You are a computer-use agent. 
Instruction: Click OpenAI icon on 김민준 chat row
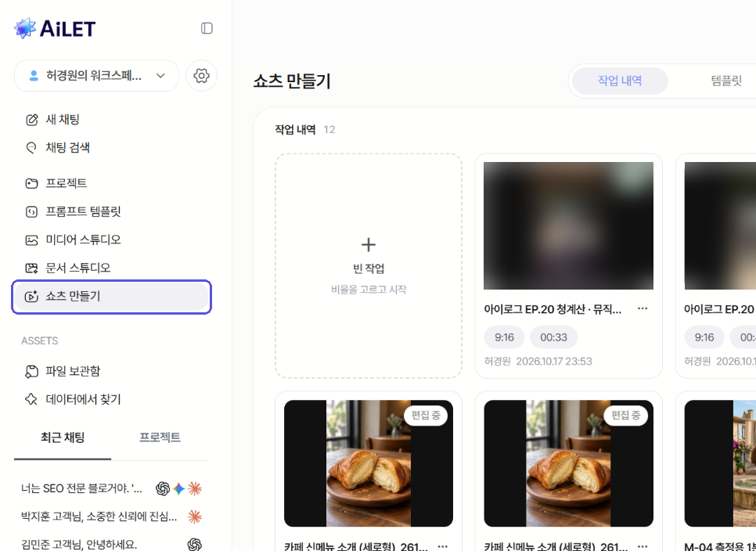195,545
